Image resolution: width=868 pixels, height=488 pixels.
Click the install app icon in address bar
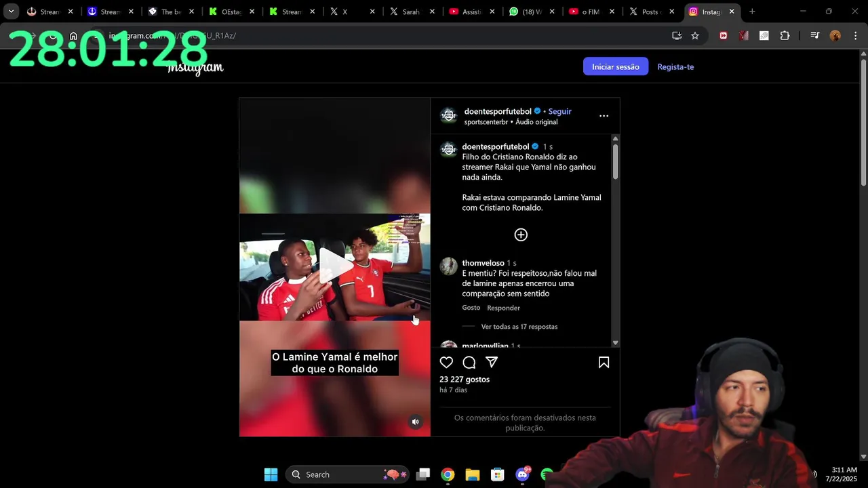point(677,36)
